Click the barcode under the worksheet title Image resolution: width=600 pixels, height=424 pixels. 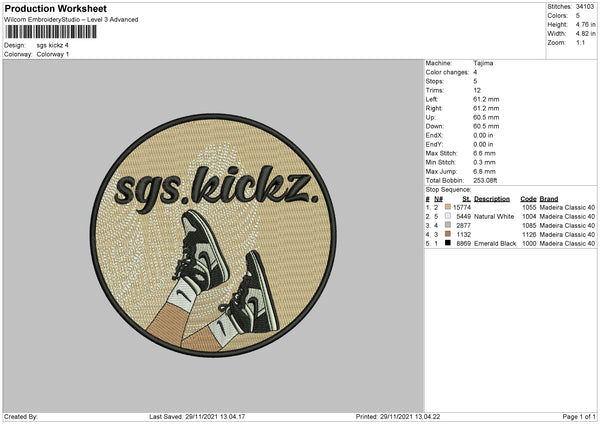tap(51, 32)
